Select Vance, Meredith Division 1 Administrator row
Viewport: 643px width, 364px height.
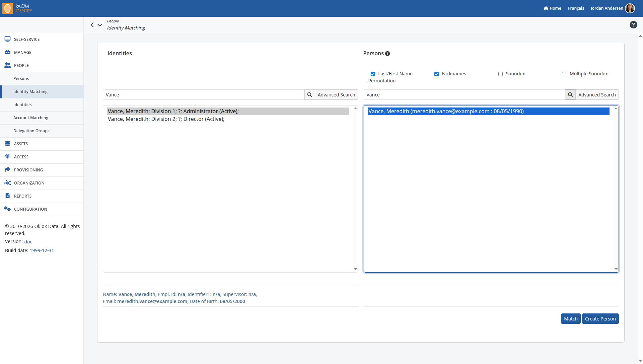(x=228, y=111)
